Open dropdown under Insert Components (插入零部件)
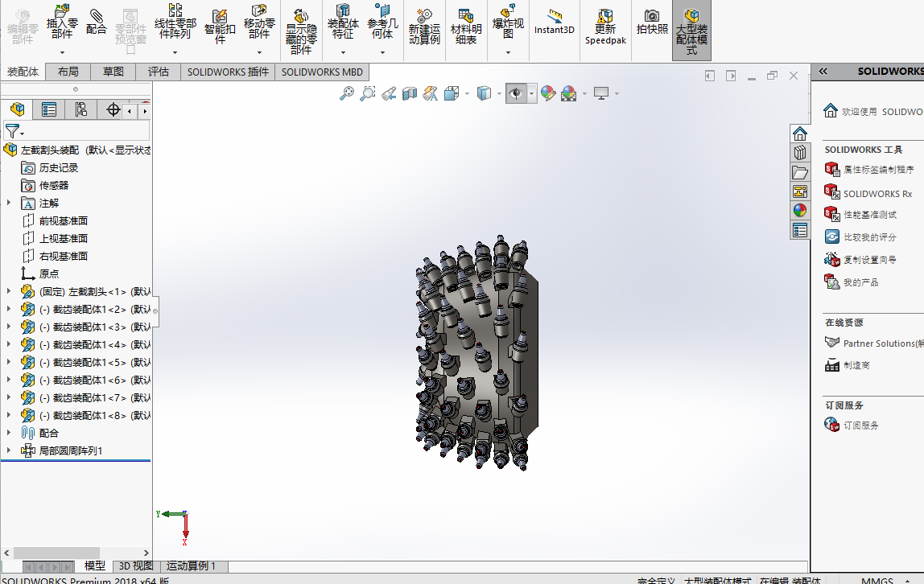The image size is (924, 584). coord(62,52)
